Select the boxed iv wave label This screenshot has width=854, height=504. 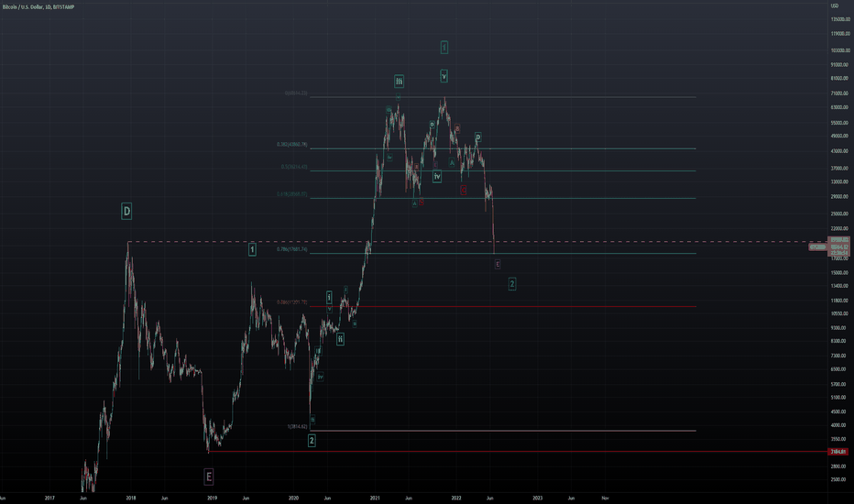(437, 176)
